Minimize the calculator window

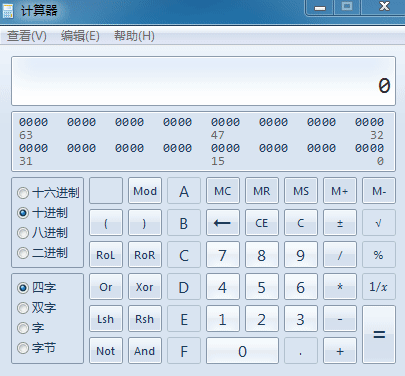[320, 7]
